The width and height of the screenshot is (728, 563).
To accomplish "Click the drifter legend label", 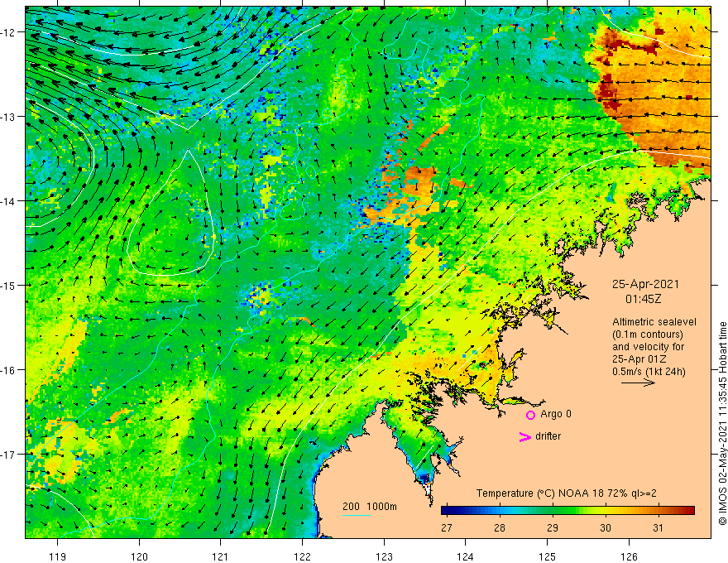I will click(548, 436).
